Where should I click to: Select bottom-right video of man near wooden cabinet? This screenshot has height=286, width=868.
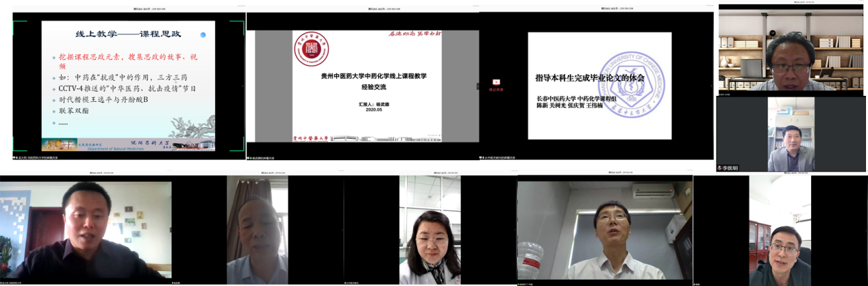click(x=780, y=231)
